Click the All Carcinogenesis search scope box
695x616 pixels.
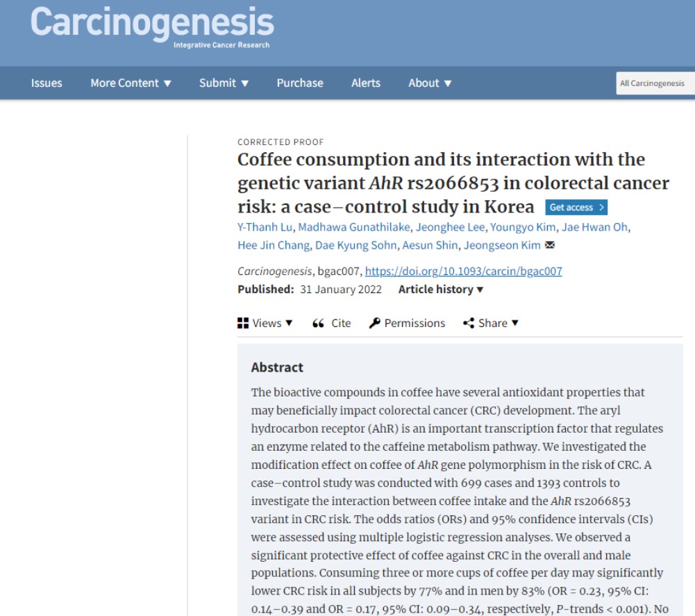pyautogui.click(x=655, y=83)
